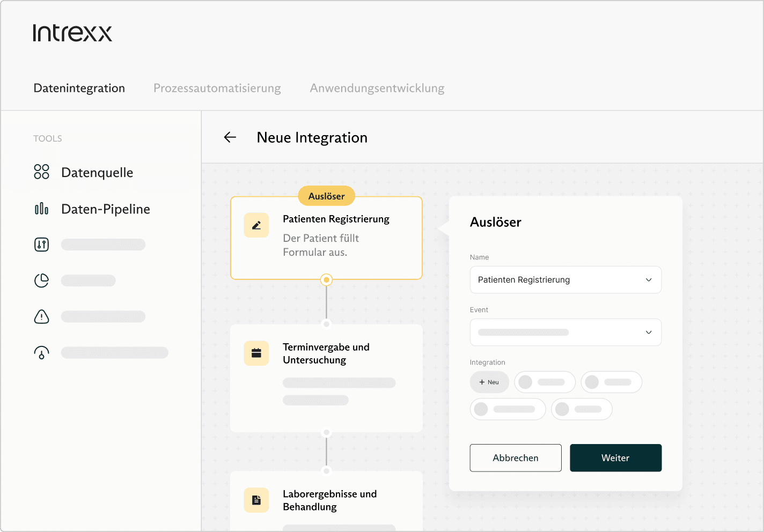Image resolution: width=764 pixels, height=532 pixels.
Task: Open the Anwendungsentwicklung tab
Action: pos(377,88)
